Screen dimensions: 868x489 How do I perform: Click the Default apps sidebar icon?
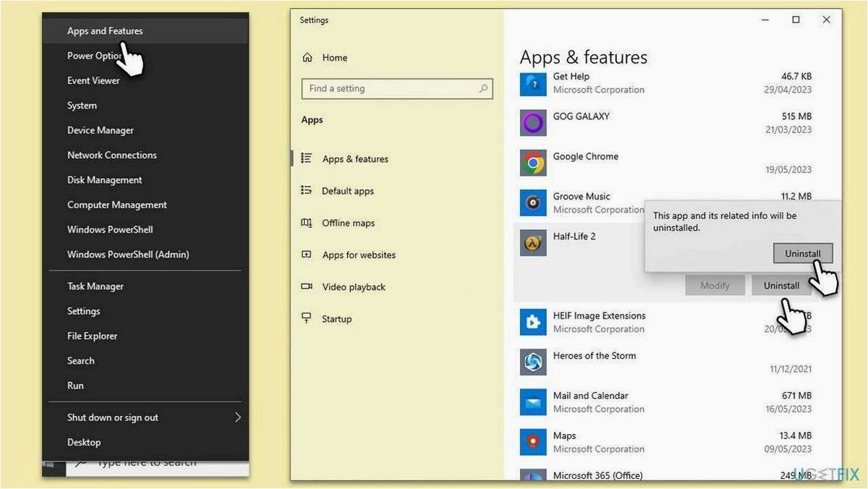pyautogui.click(x=306, y=190)
